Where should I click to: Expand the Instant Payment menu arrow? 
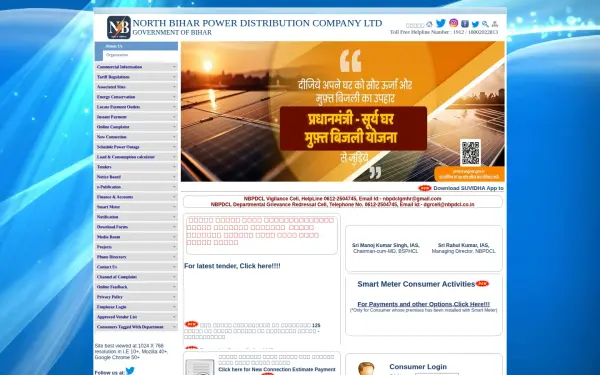click(x=174, y=116)
